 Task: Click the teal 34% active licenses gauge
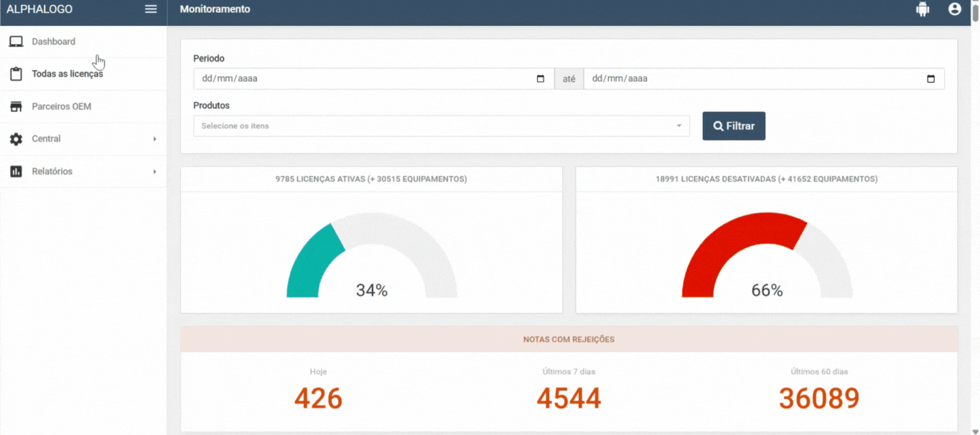[x=312, y=258]
